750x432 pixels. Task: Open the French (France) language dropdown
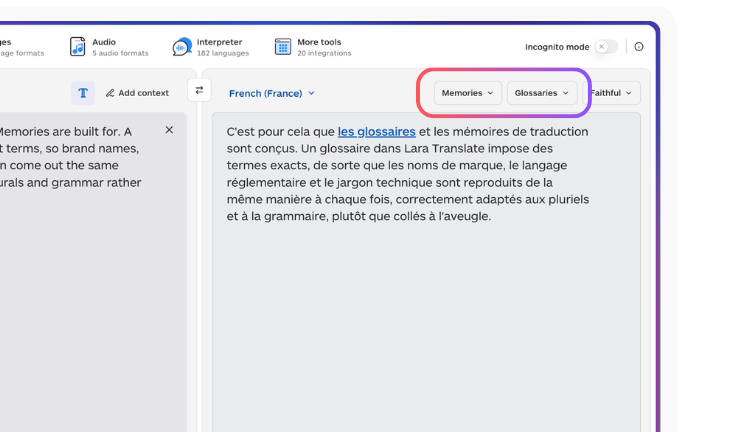[272, 93]
